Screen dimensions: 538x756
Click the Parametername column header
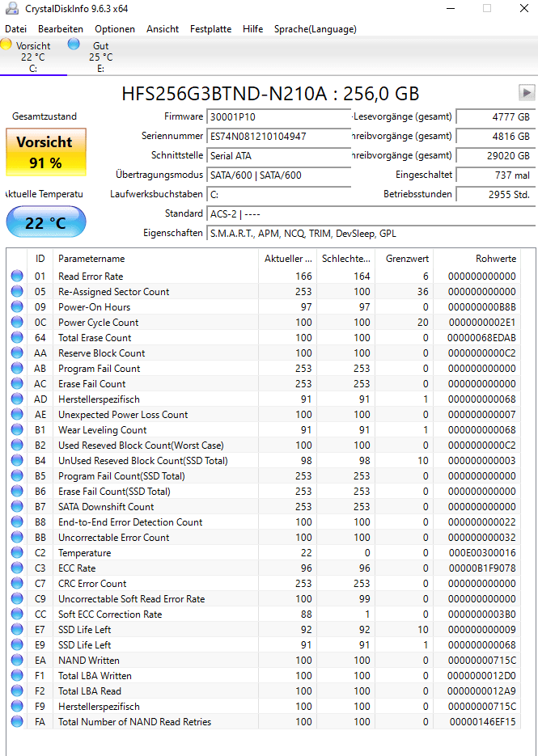155,259
